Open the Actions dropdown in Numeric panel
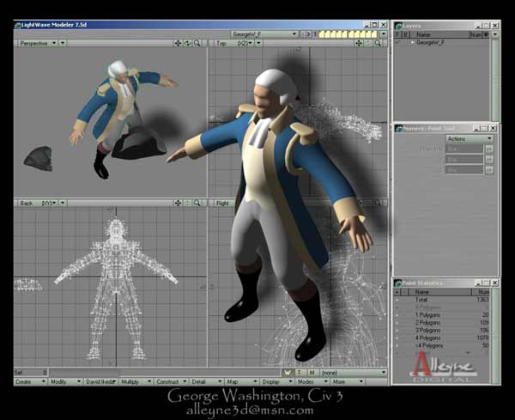Image resolution: width=515 pixels, height=420 pixels. [470, 138]
